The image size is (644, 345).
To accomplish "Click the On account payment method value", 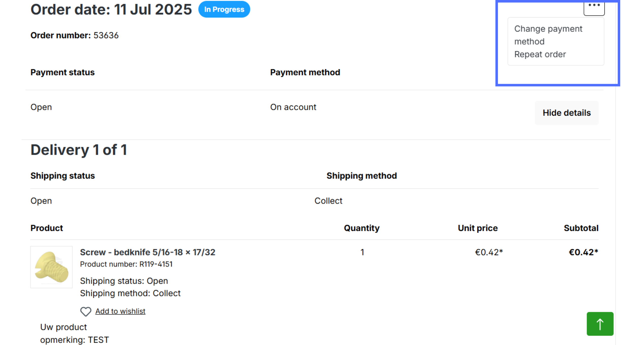I will 293,107.
